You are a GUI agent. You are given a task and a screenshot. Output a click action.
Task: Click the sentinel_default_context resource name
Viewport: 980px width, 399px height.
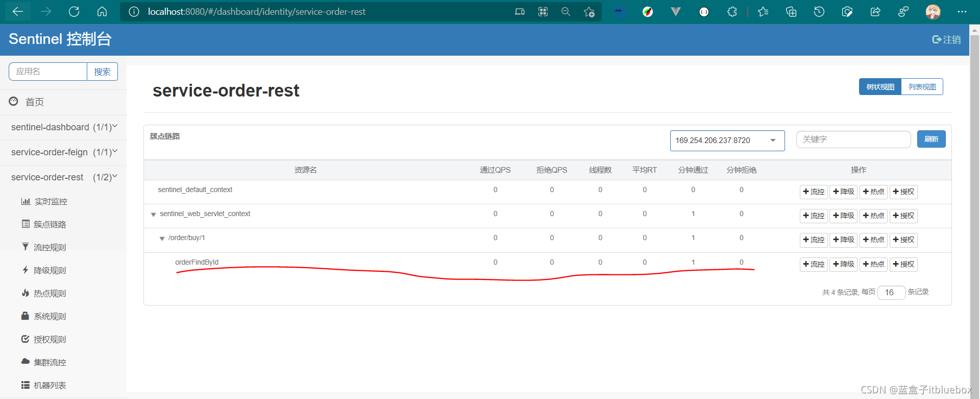[x=195, y=190]
